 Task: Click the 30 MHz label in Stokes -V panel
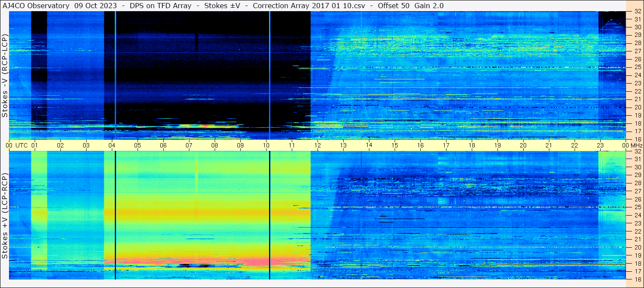(637, 27)
